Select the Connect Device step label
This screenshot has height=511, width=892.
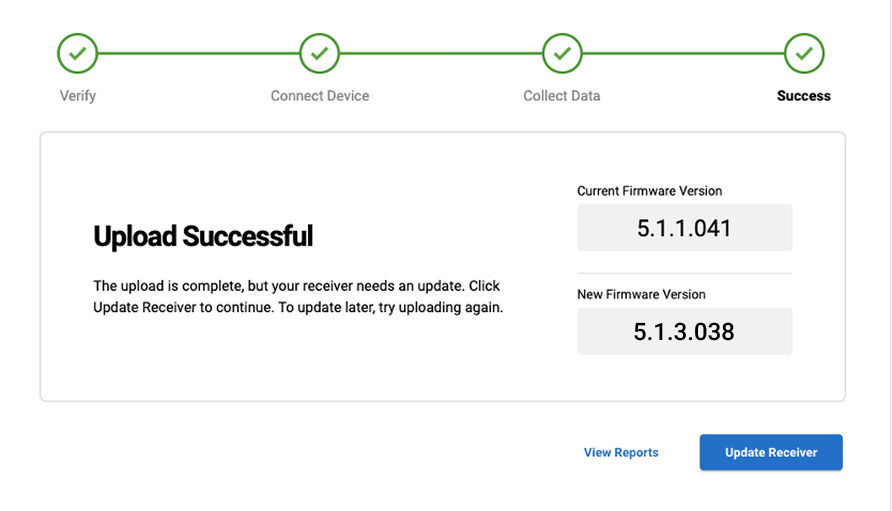click(x=320, y=96)
